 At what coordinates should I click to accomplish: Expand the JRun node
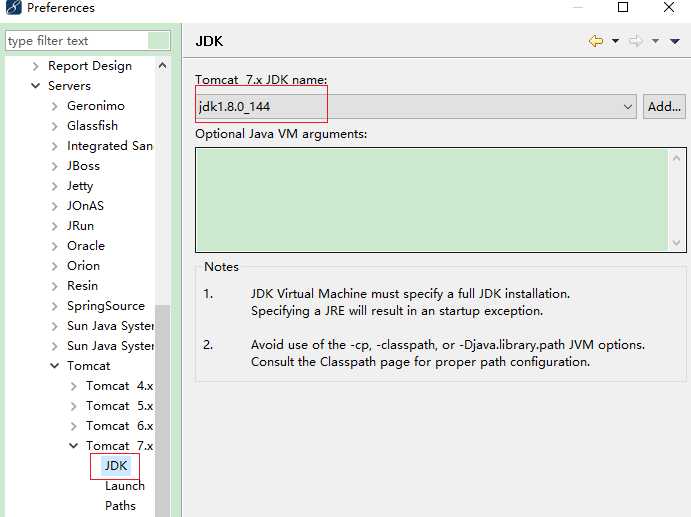click(x=55, y=226)
